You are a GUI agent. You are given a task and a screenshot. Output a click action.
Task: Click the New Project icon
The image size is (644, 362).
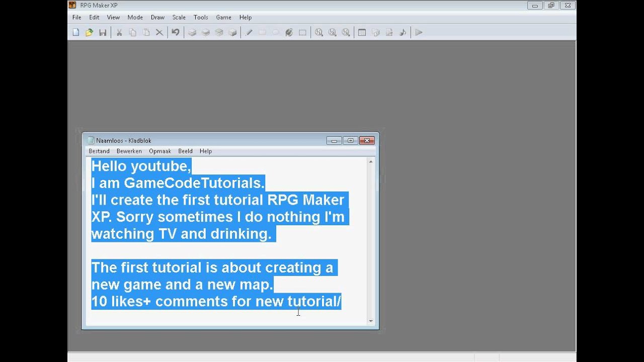[76, 32]
